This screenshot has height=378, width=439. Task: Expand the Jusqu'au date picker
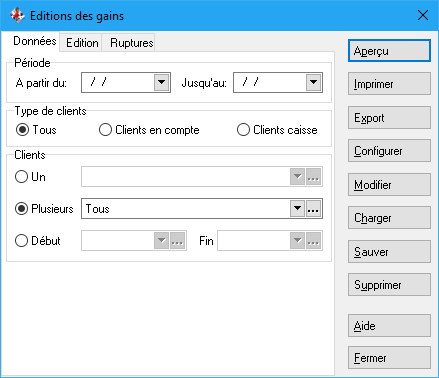(314, 82)
